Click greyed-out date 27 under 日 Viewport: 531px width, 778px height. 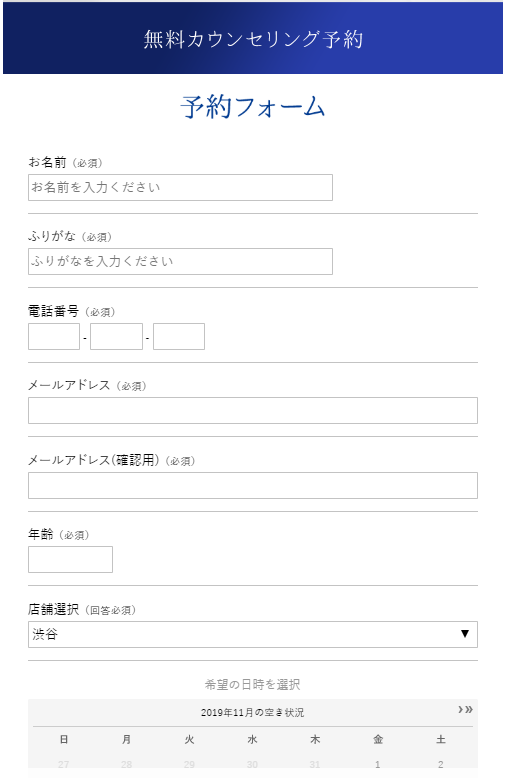click(64, 765)
